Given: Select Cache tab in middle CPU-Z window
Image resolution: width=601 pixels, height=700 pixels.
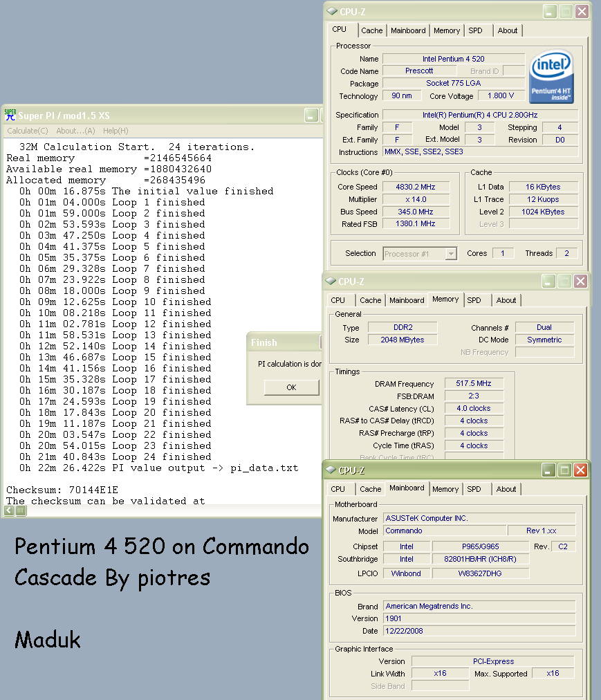Looking at the screenshot, I should coord(371,300).
